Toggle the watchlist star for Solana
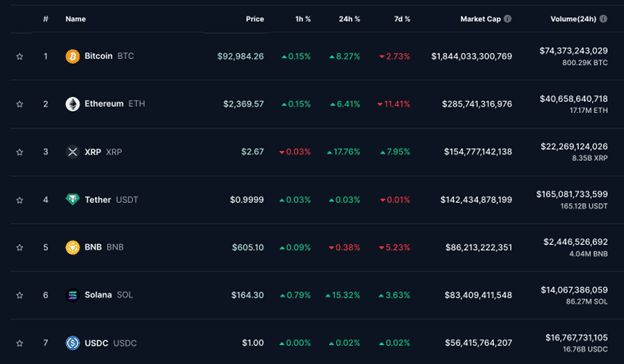The width and height of the screenshot is (624, 364). [x=20, y=295]
